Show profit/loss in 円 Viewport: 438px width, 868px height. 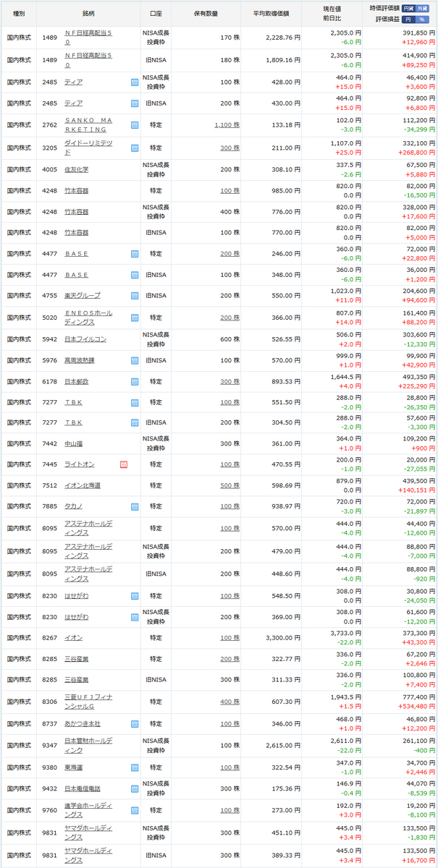click(x=408, y=18)
